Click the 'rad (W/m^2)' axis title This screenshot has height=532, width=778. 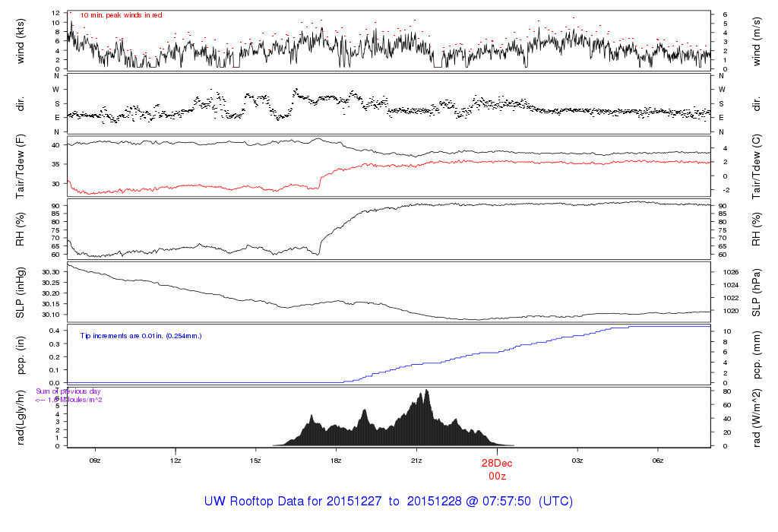click(756, 417)
